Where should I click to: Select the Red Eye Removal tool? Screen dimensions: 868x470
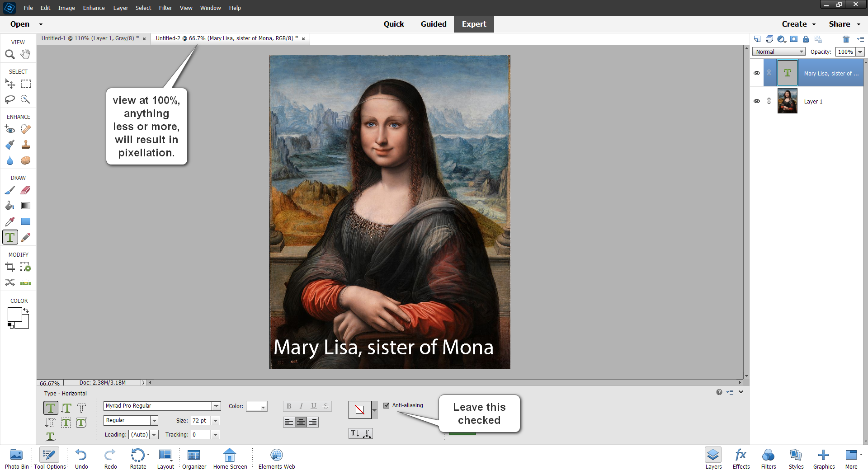click(x=10, y=129)
